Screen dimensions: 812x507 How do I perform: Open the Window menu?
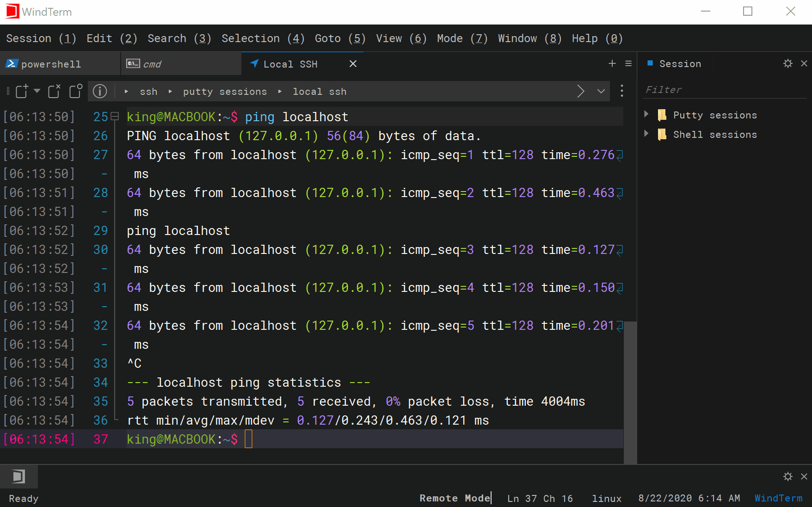pos(530,38)
